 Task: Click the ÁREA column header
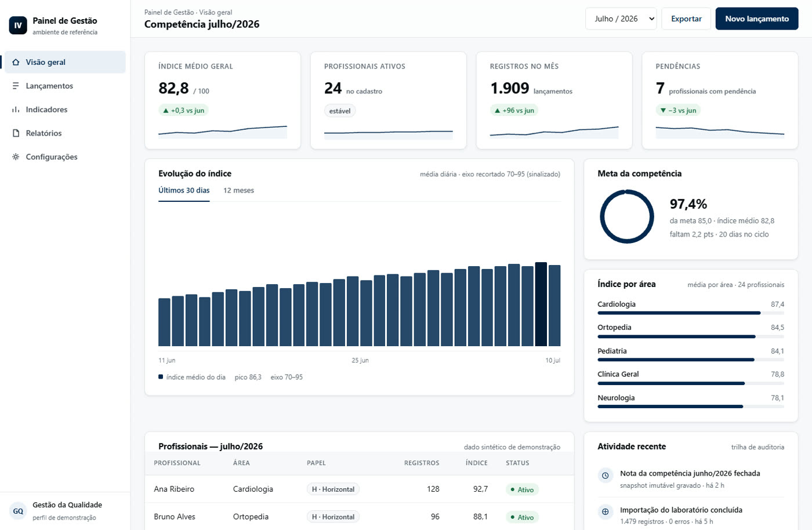[241, 463]
